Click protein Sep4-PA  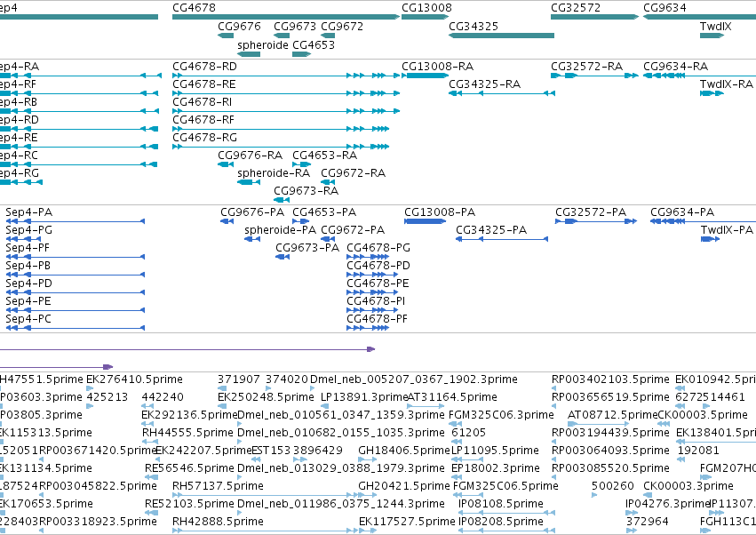pyautogui.click(x=29, y=212)
